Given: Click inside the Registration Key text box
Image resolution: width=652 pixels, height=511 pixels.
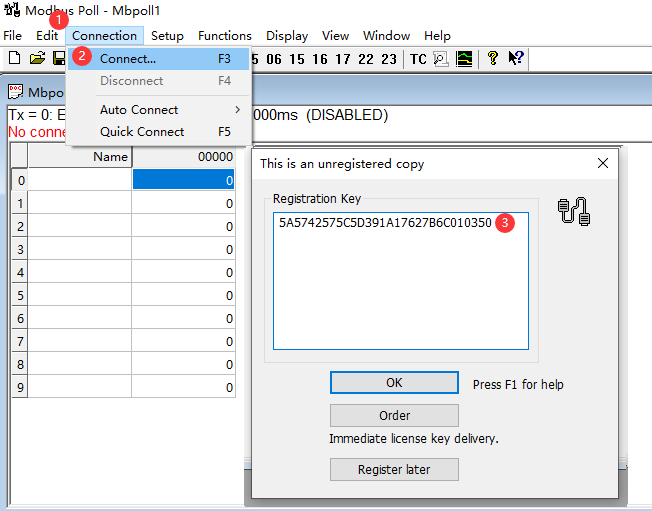Looking at the screenshot, I should pos(401,281).
